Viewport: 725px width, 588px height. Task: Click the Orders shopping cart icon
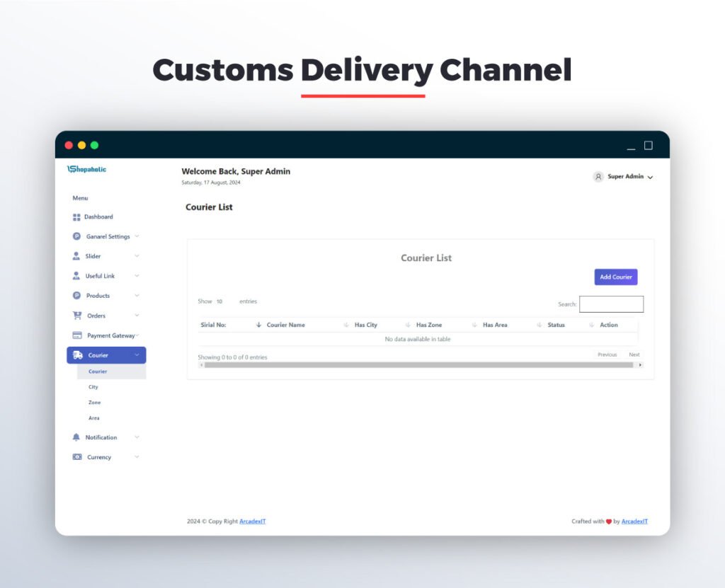click(77, 316)
